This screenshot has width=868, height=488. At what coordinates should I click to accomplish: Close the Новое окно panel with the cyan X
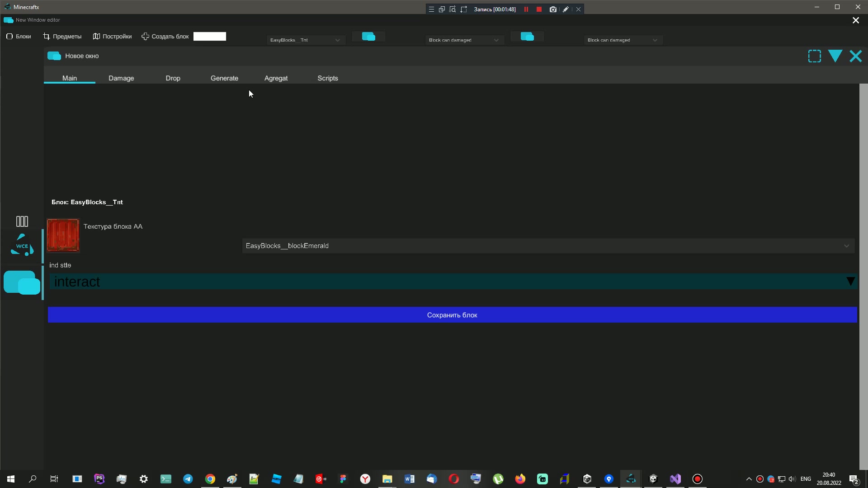point(856,56)
